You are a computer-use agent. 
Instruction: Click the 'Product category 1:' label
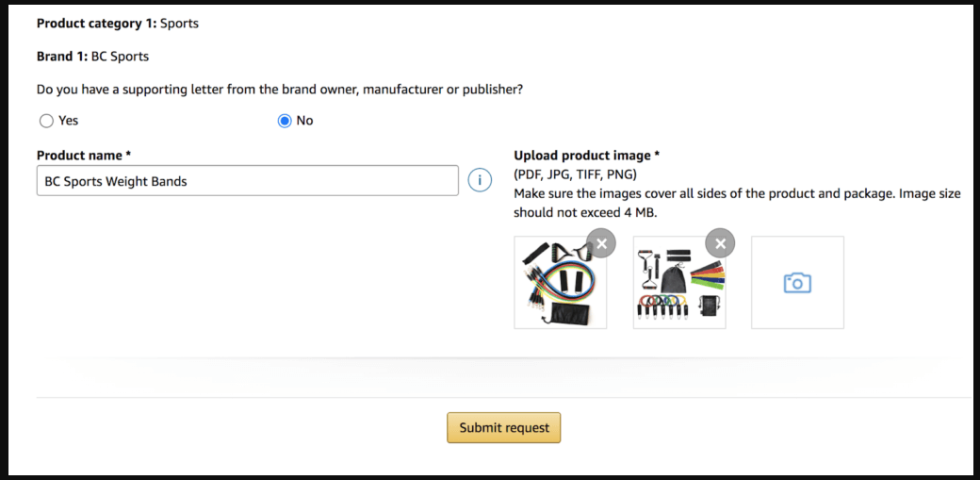97,24
